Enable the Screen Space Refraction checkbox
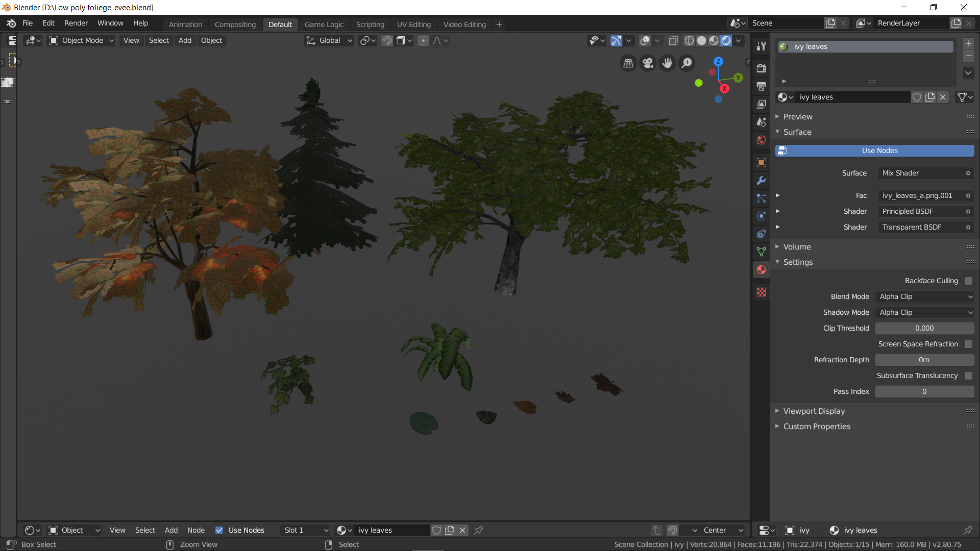This screenshot has width=980, height=551. coord(969,344)
